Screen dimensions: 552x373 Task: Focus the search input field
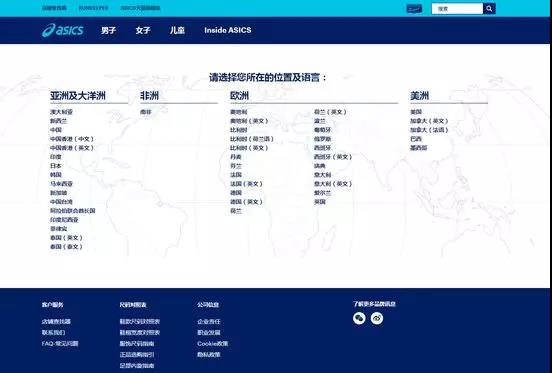[457, 9]
